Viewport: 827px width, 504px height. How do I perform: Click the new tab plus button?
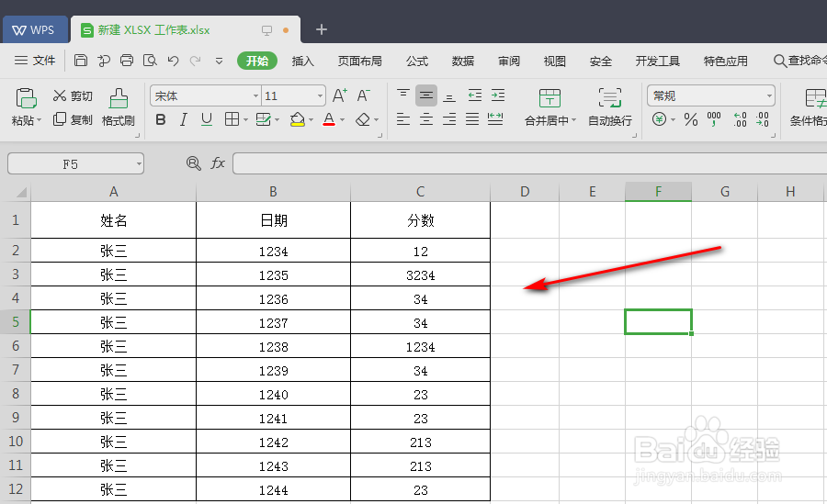point(322,29)
